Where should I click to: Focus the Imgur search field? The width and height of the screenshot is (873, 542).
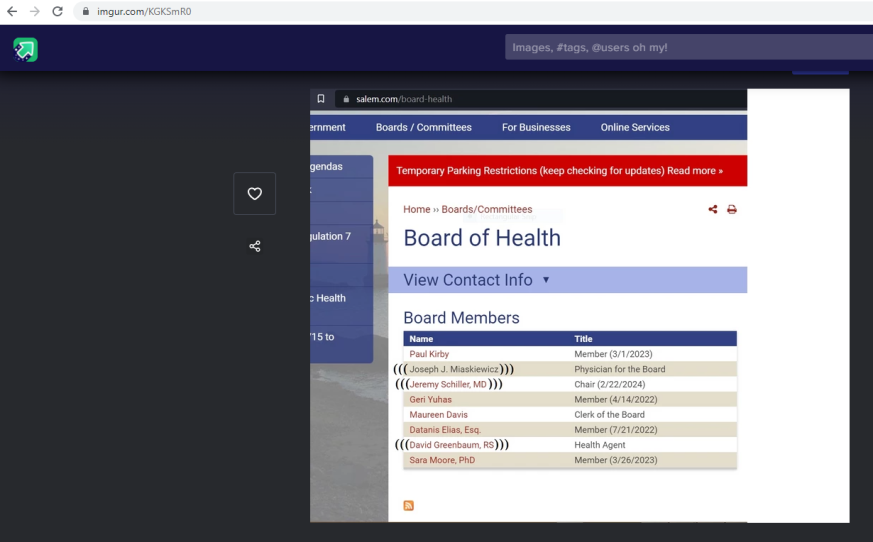689,47
